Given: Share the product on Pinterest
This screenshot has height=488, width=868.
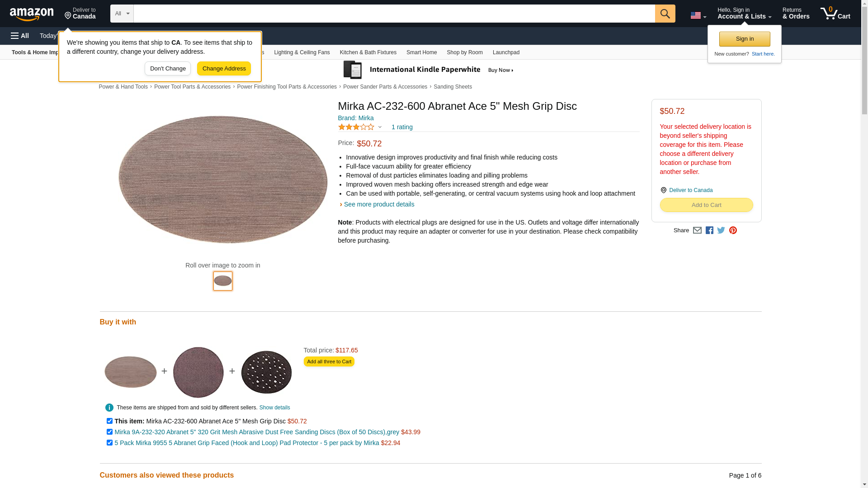Looking at the screenshot, I should pyautogui.click(x=733, y=230).
